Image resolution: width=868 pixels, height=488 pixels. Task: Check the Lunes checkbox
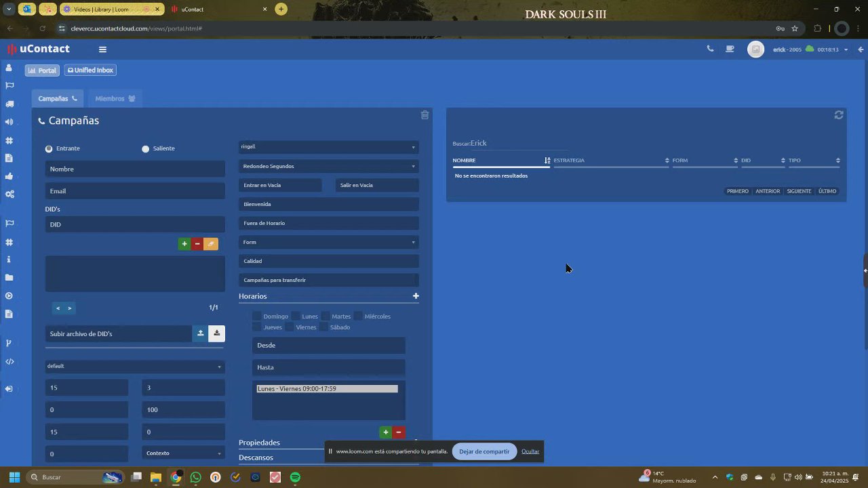click(x=296, y=316)
